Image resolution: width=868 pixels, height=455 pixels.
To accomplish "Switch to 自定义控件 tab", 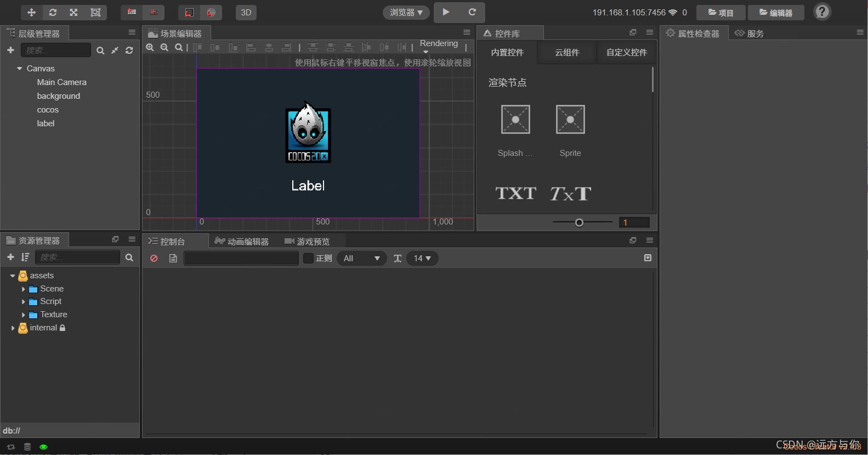I will 627,53.
